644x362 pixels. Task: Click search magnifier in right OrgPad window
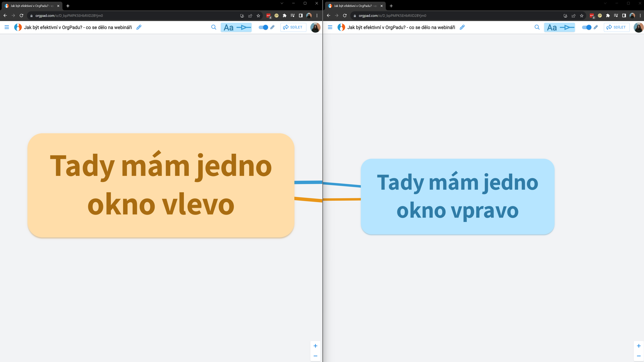[x=537, y=27]
